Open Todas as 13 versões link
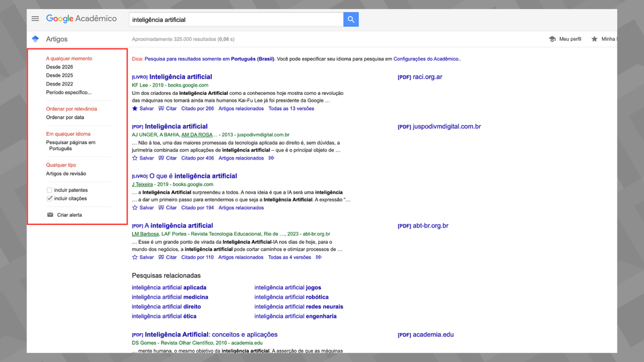Viewport: 644px width, 362px height. tap(291, 109)
